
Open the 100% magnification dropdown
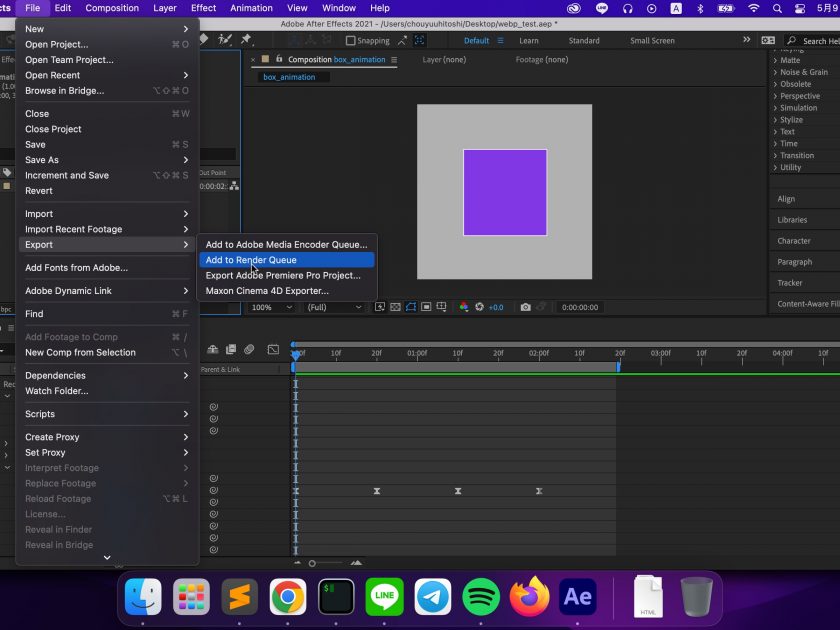tap(272, 307)
